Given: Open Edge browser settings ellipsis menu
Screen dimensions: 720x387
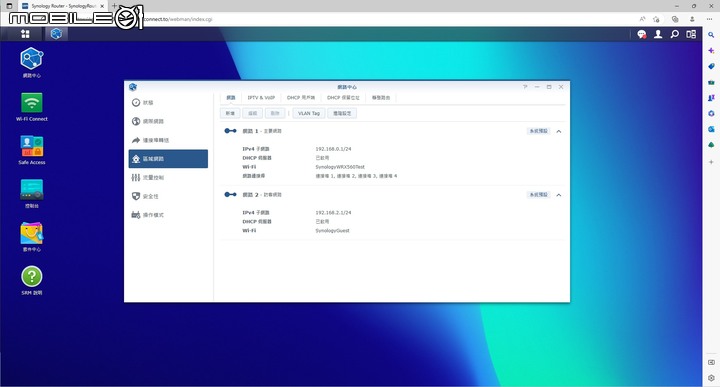Looking at the screenshot, I should (709, 19).
